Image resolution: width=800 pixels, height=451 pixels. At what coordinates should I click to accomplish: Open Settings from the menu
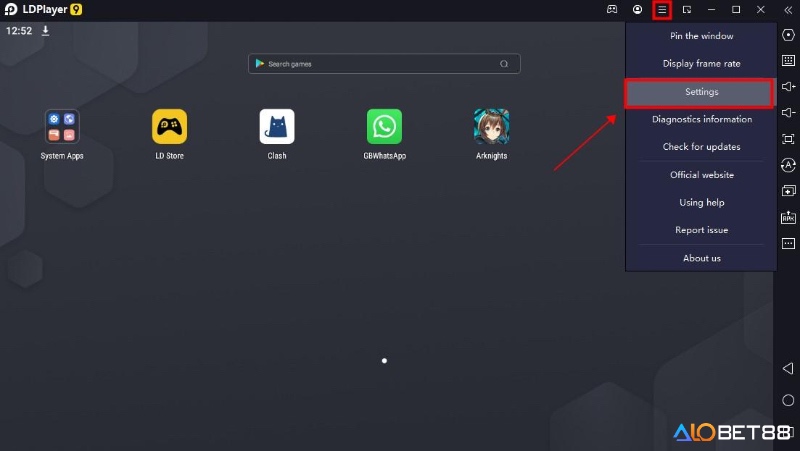coord(701,92)
